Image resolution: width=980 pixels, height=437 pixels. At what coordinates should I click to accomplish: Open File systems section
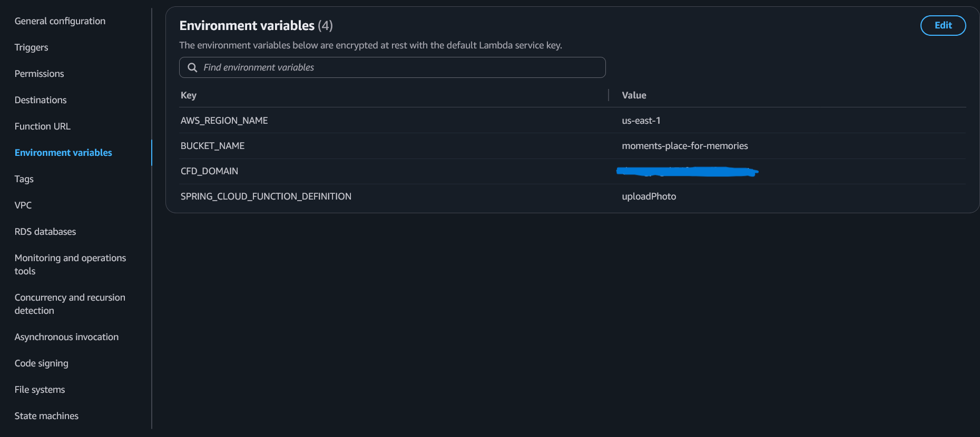[x=40, y=390]
